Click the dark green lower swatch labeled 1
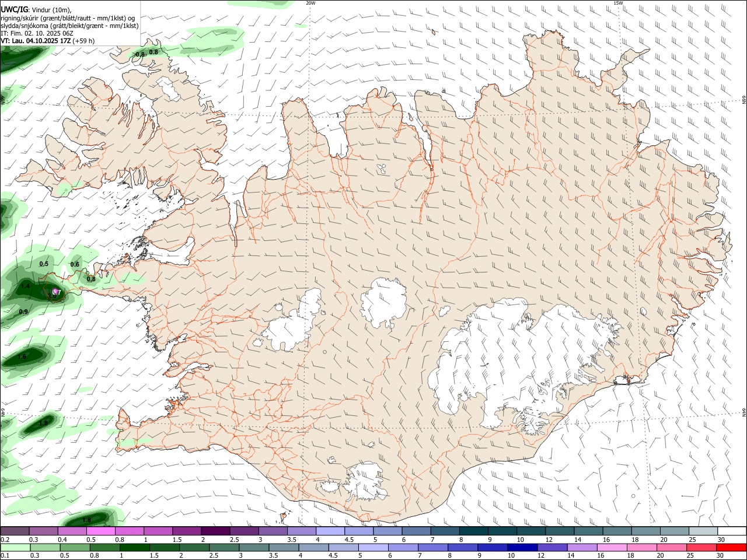The image size is (747, 560). [x=134, y=547]
